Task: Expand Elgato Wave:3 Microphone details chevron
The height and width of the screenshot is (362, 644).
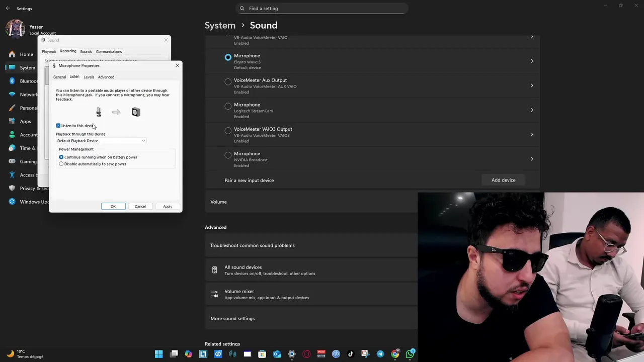Action: click(x=532, y=61)
